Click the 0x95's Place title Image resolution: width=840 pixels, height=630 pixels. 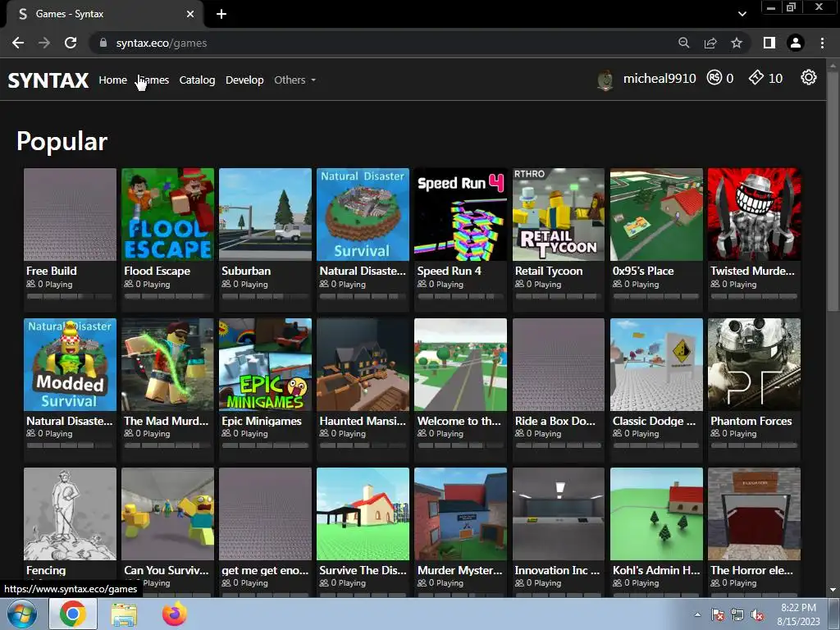click(x=643, y=271)
